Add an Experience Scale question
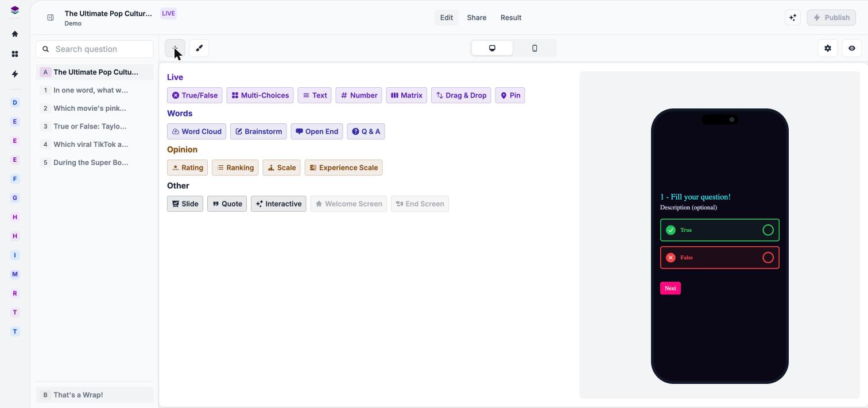868x408 pixels. pyautogui.click(x=343, y=168)
